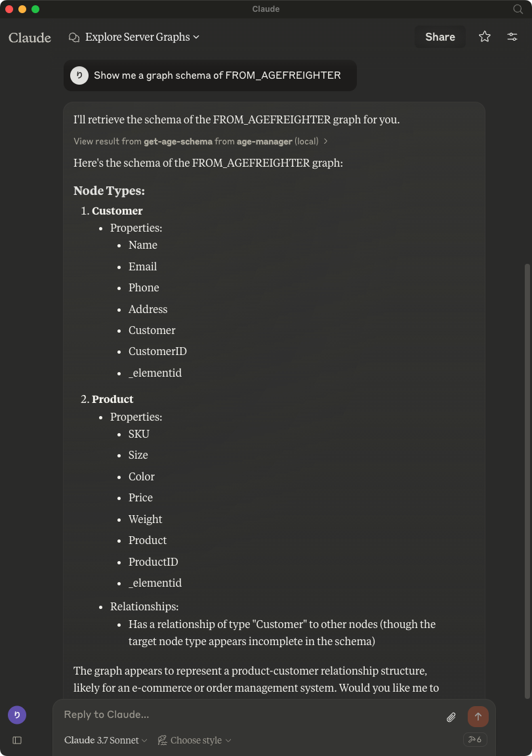Click the Claude profile avatar in bottom left

point(16,715)
